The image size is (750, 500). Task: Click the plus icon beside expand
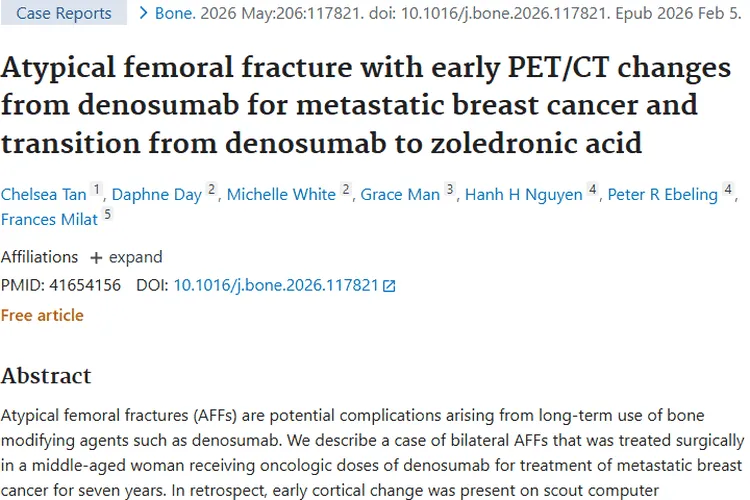pyautogui.click(x=96, y=258)
